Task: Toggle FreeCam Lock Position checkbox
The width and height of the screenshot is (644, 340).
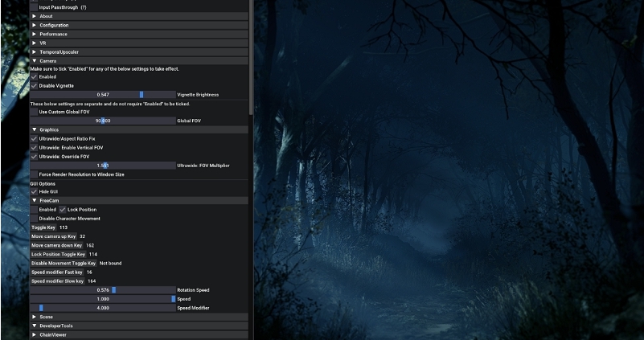Action: [63, 209]
